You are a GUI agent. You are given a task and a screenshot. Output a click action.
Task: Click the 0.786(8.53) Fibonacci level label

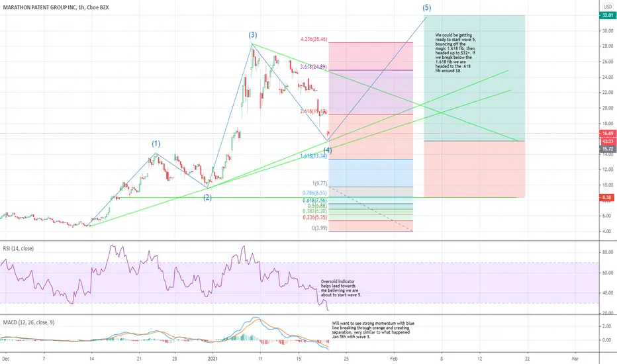(315, 193)
